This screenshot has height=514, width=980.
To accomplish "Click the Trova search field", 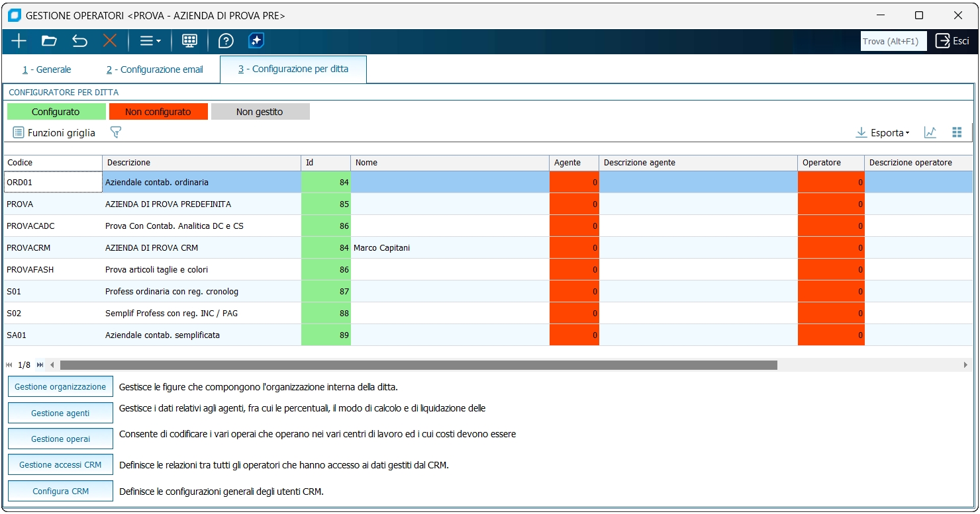I will (893, 41).
